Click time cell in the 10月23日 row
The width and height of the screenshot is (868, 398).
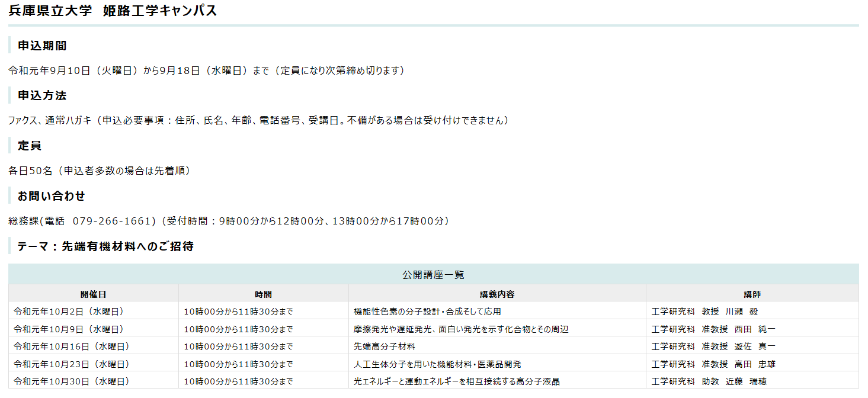(x=264, y=364)
